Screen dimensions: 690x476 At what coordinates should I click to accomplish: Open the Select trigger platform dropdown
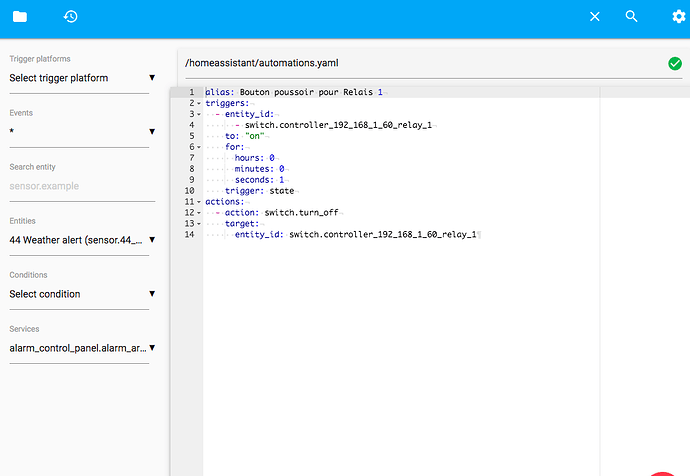click(82, 78)
